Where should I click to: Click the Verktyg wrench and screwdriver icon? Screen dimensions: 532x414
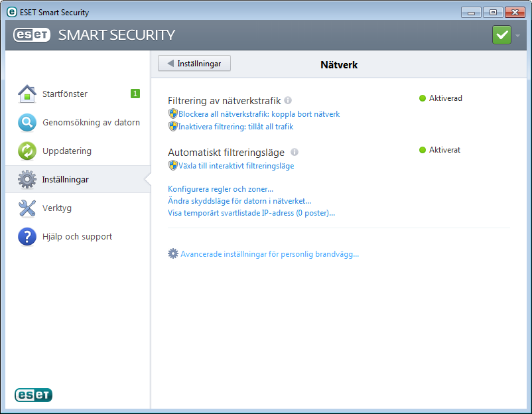[27, 208]
